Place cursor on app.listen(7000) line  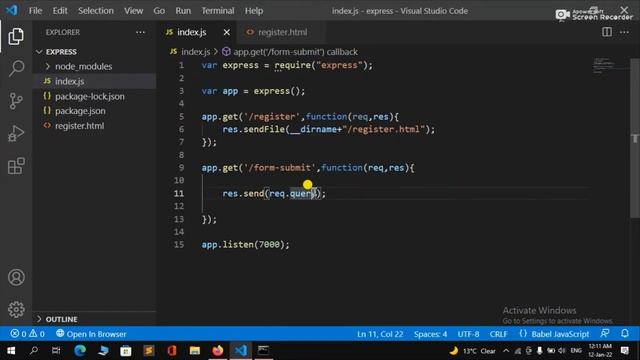(x=245, y=244)
